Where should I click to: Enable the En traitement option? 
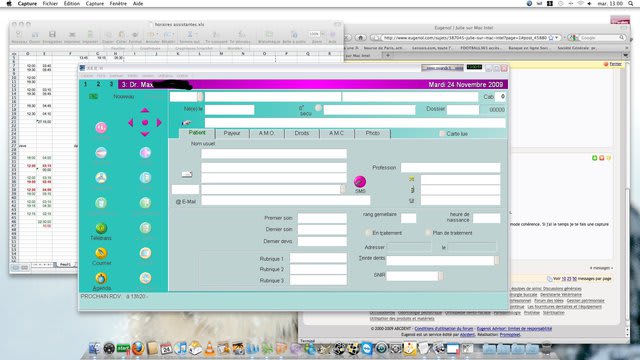[367, 233]
